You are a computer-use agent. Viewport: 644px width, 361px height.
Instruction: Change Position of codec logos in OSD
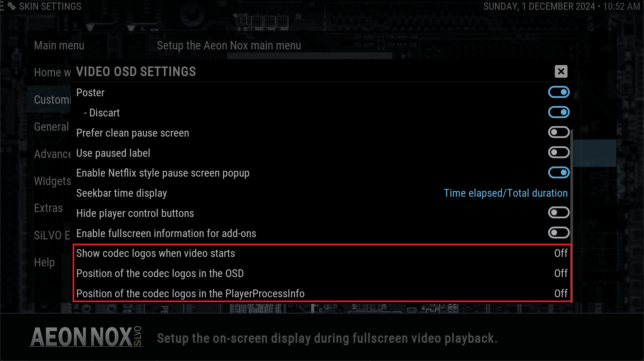click(x=322, y=274)
